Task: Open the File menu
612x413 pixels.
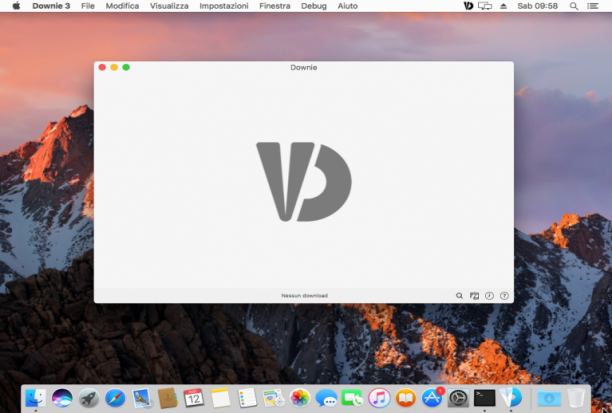Action: 88,6
